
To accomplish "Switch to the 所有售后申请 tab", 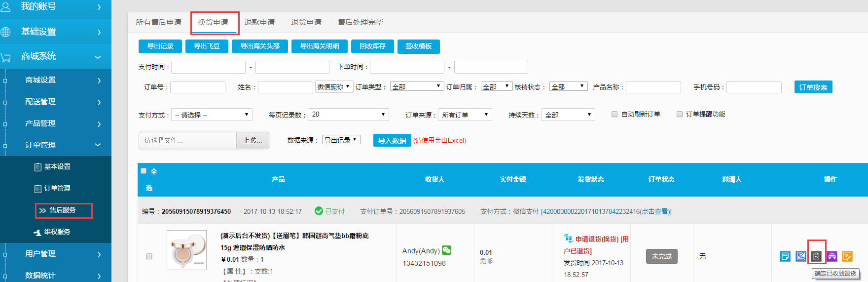I will pos(159,22).
